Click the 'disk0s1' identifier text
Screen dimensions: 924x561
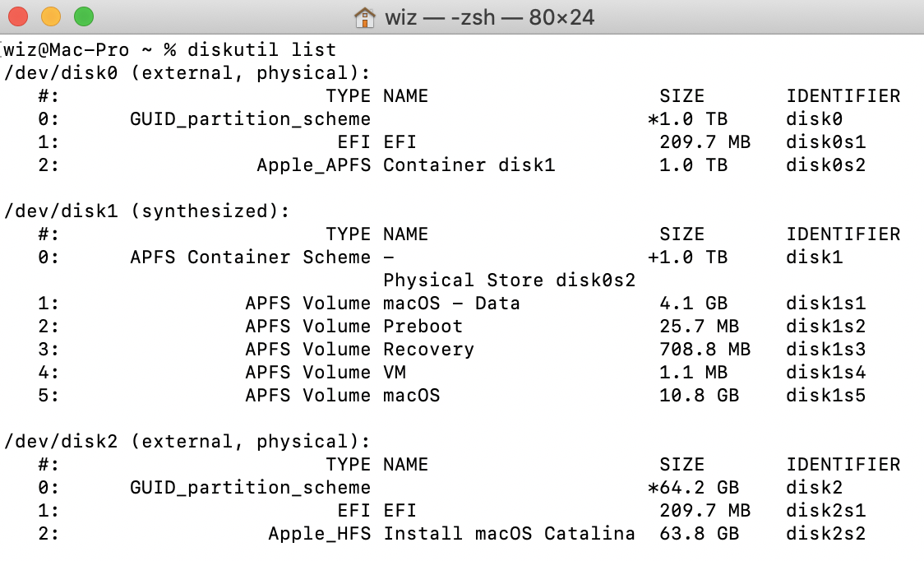click(825, 142)
